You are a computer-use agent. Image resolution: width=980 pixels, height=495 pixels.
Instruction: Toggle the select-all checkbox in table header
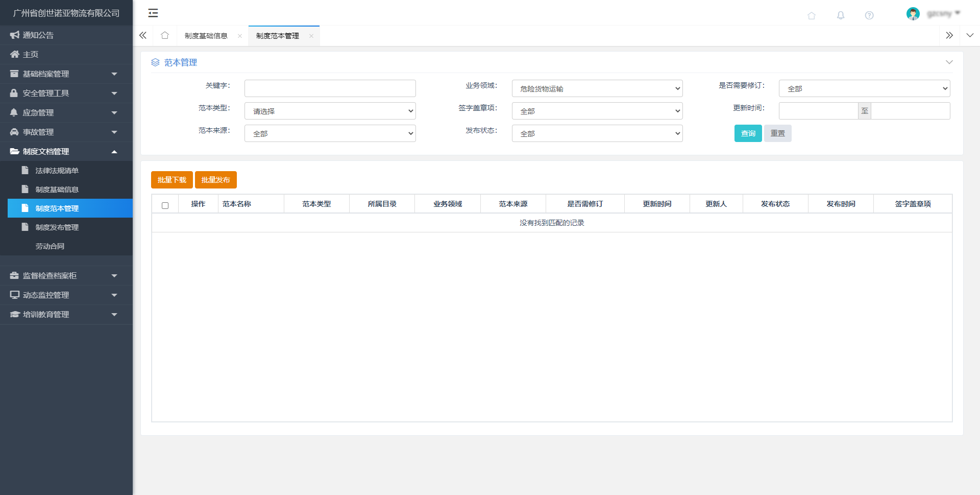point(165,205)
